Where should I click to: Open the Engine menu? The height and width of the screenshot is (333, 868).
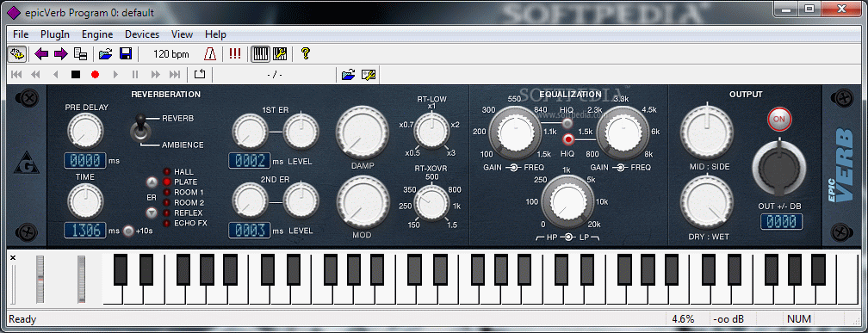(x=97, y=34)
